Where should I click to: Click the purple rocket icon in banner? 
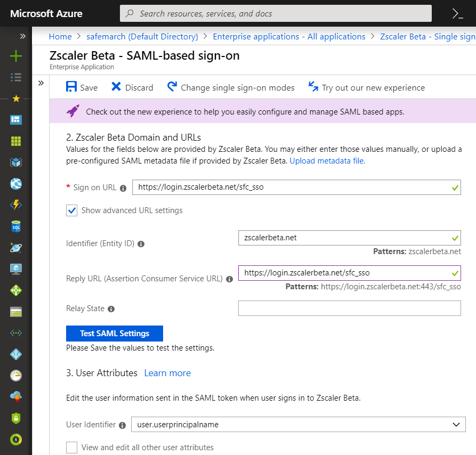pos(73,111)
